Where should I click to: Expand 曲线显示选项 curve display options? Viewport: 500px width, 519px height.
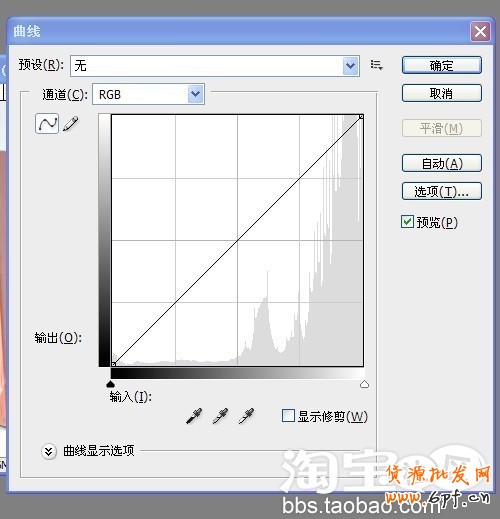pyautogui.click(x=49, y=452)
